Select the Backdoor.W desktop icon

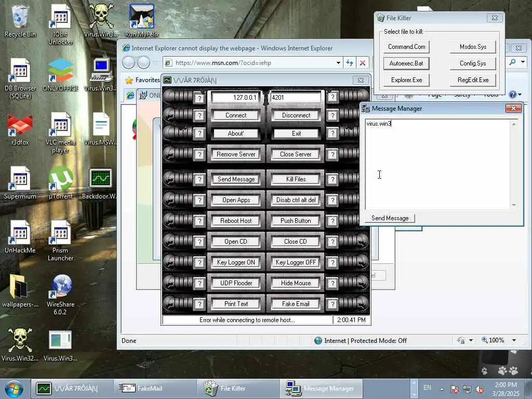pyautogui.click(x=100, y=183)
